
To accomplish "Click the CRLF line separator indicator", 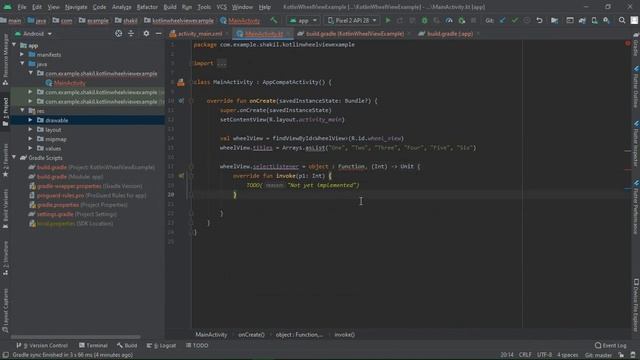I will [x=525, y=355].
